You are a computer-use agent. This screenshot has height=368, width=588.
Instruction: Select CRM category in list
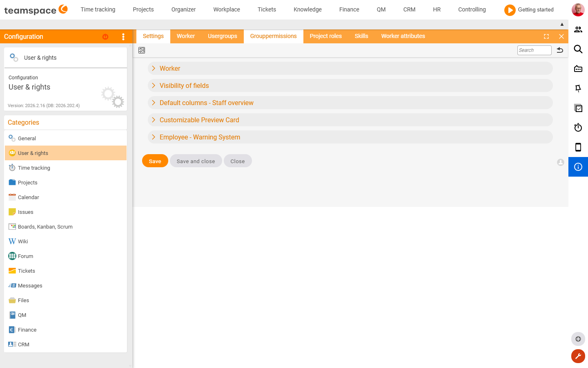[x=66, y=344]
